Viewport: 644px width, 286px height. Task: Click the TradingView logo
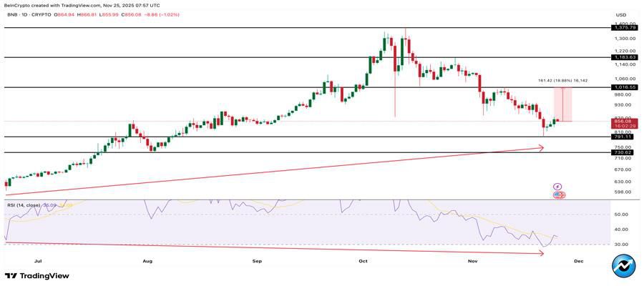tap(36, 275)
